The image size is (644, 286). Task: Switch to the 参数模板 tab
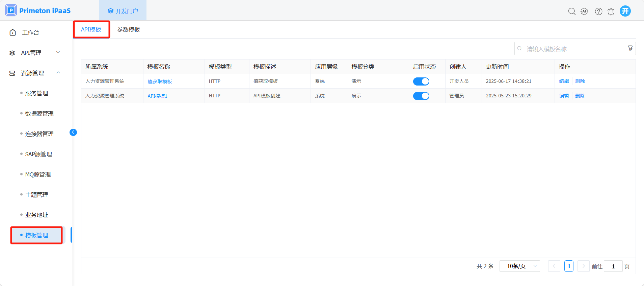pyautogui.click(x=129, y=30)
